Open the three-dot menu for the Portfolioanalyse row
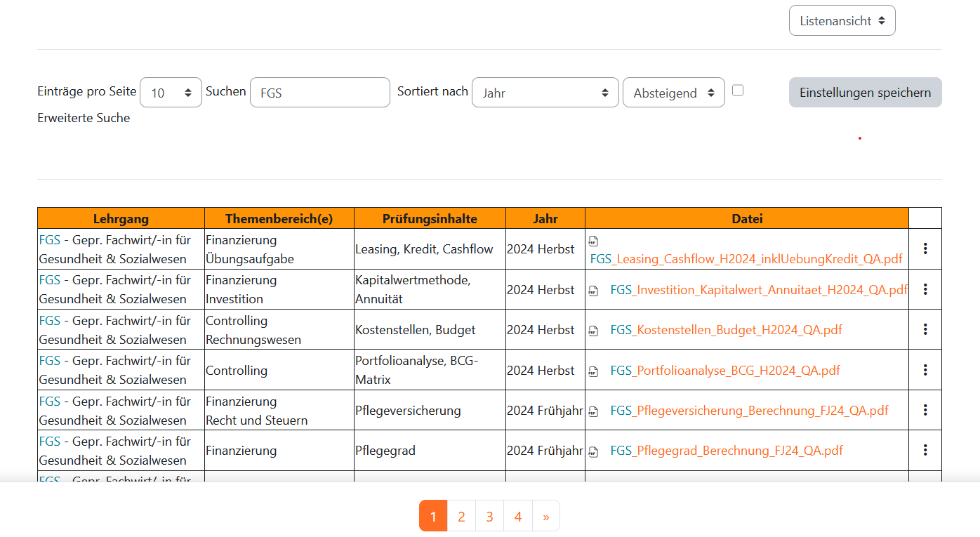The image size is (980, 537). tap(925, 370)
